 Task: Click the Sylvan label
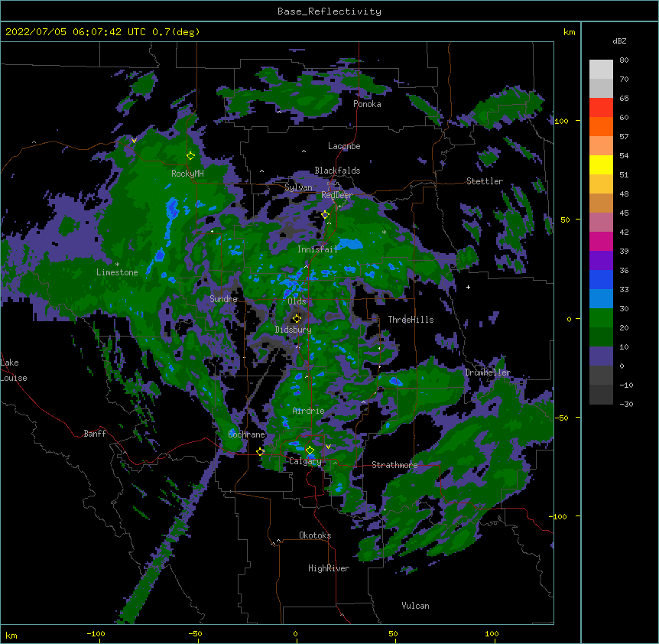(x=298, y=187)
